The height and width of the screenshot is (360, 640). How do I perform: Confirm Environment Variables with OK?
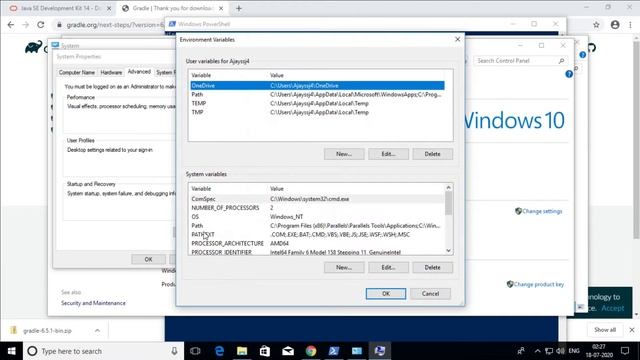tap(386, 294)
